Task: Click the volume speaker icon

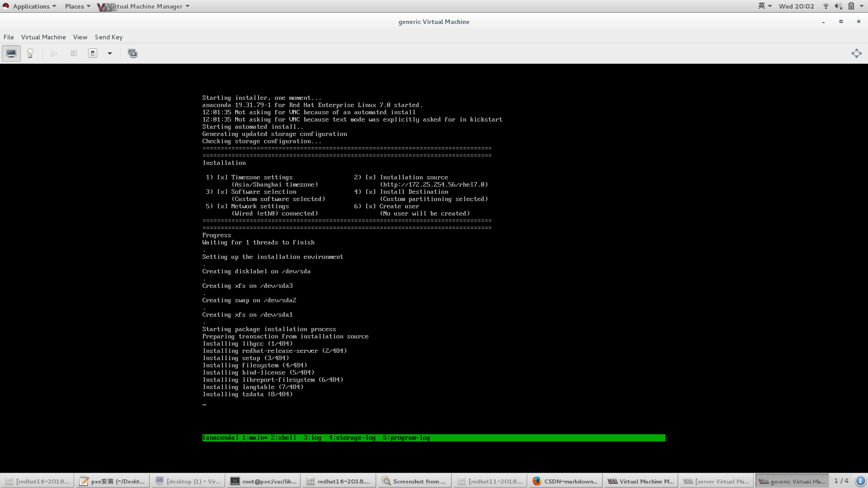Action: pos(838,6)
